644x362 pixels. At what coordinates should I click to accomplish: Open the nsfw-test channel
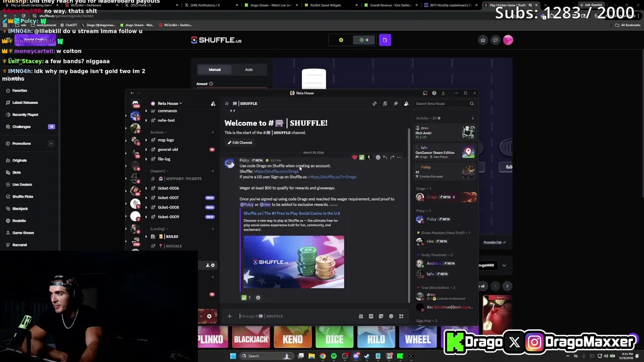[166, 121]
